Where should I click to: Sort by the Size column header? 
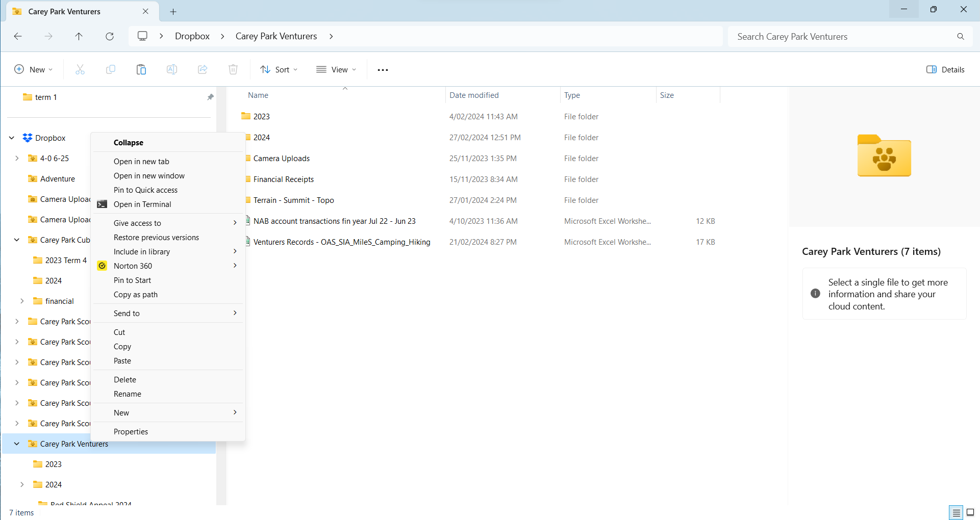667,95
